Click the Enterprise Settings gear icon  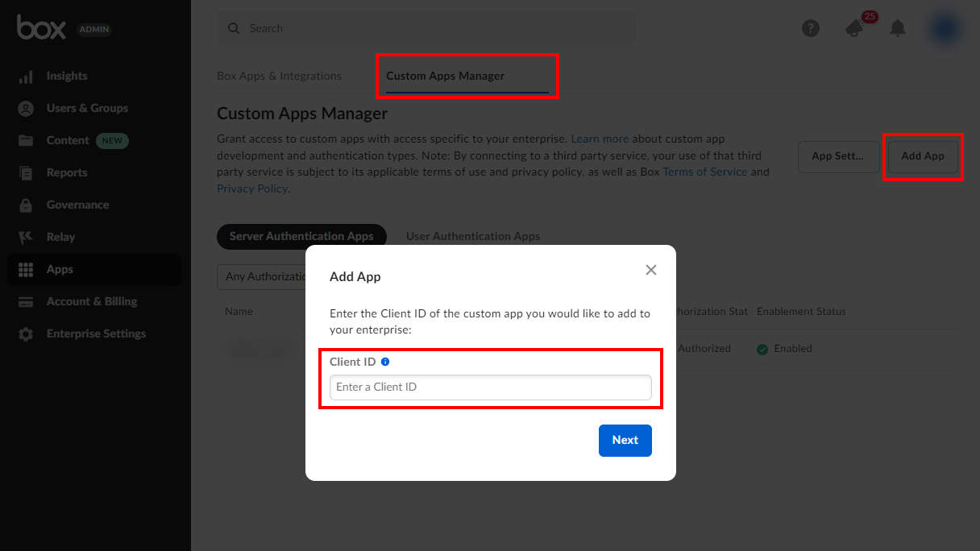click(x=26, y=334)
